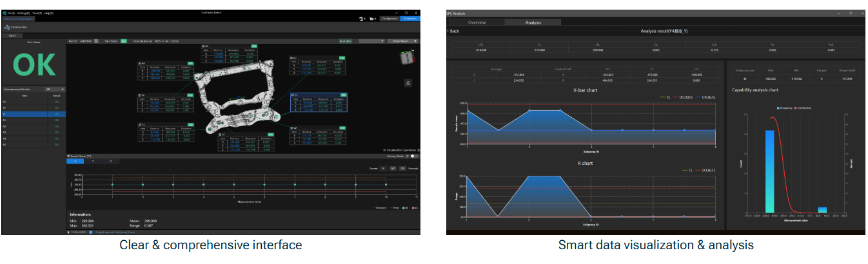
Task: Open the Settings menu in the left window
Action: pyautogui.click(x=23, y=13)
